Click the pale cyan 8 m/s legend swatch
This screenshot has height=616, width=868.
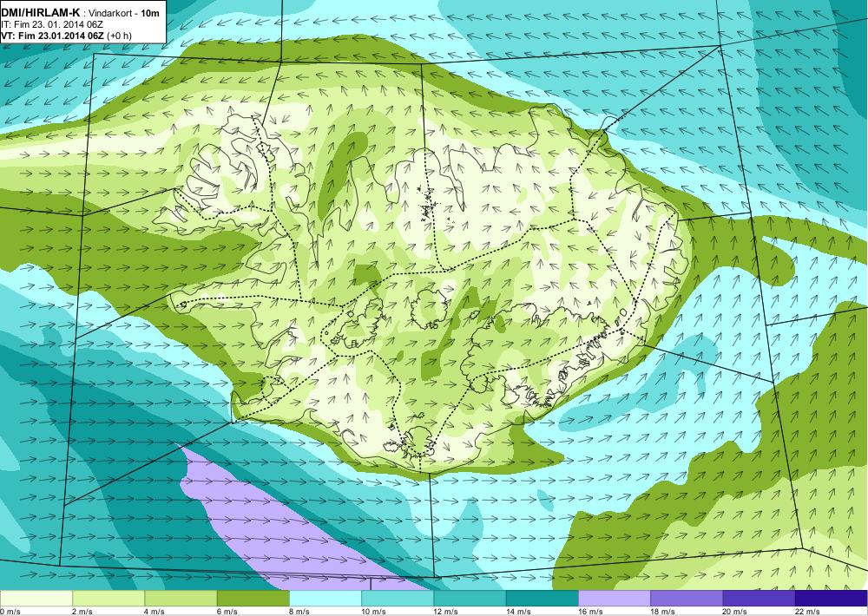point(325,599)
